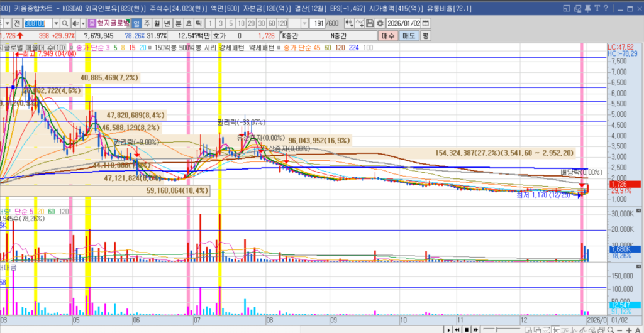Click the speaker sound icon
644x333 pixels.
pyautogui.click(x=75, y=23)
